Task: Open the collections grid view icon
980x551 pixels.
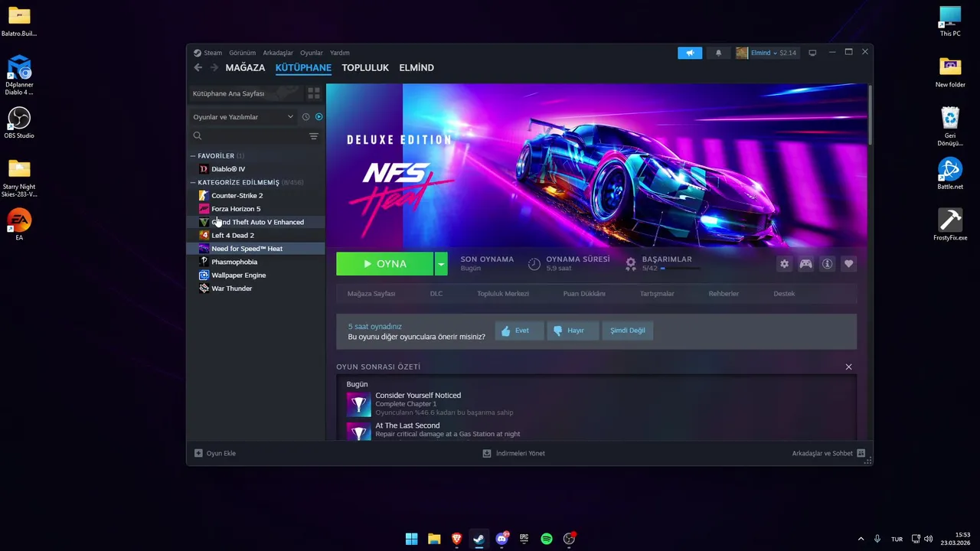Action: (x=314, y=93)
